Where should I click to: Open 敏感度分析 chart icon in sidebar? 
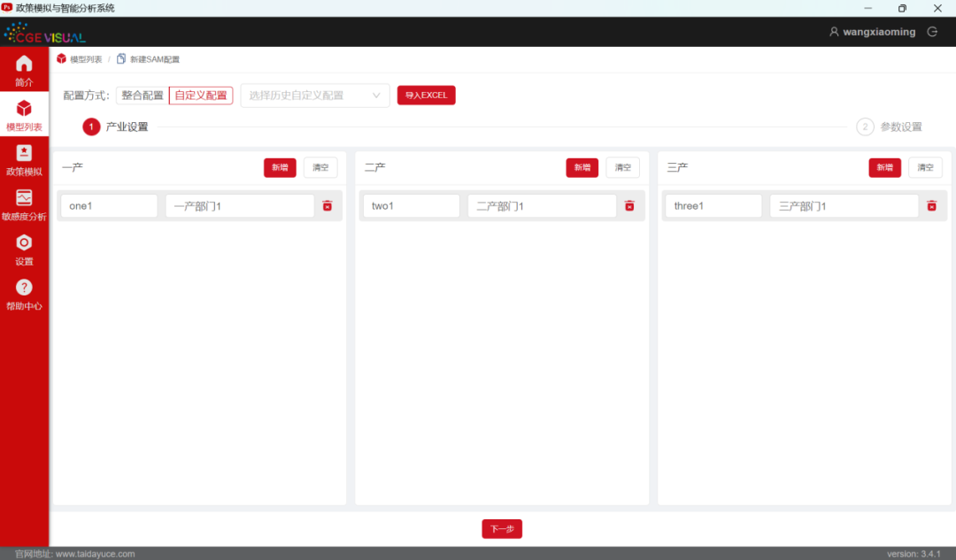tap(24, 197)
